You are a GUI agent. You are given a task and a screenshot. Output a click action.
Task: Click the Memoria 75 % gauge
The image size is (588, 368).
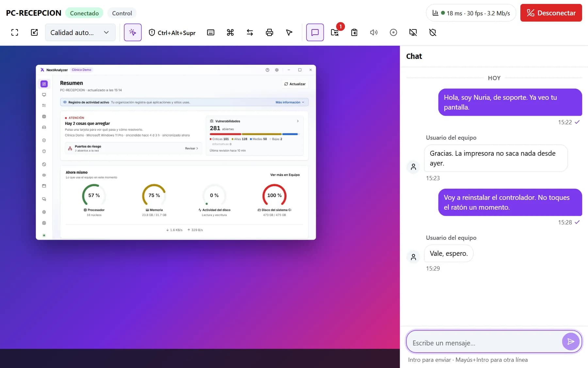(154, 195)
